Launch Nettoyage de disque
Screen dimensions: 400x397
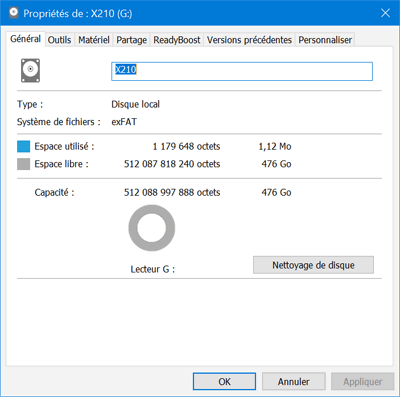(x=313, y=265)
